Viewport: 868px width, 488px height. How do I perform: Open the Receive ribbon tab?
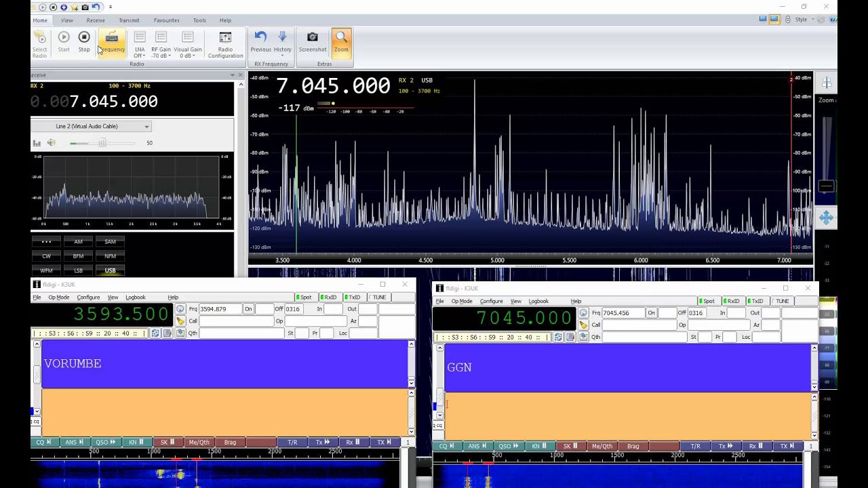pyautogui.click(x=96, y=20)
